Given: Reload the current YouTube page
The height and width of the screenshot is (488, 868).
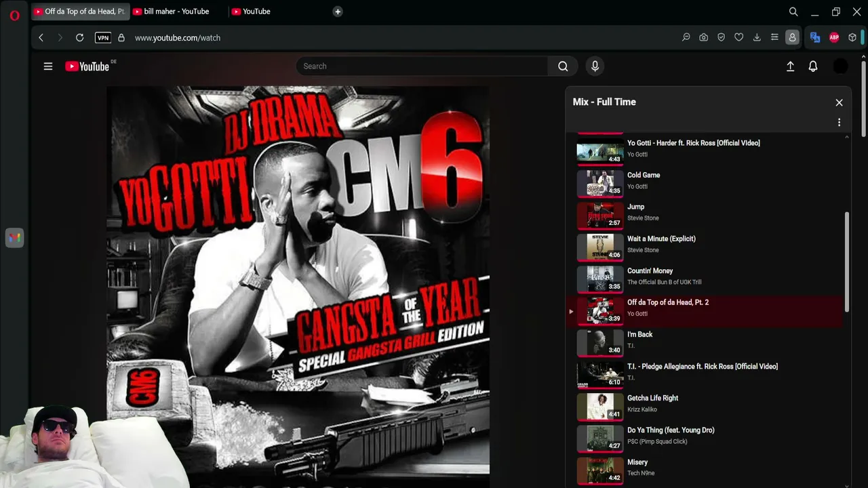Looking at the screenshot, I should [79, 38].
